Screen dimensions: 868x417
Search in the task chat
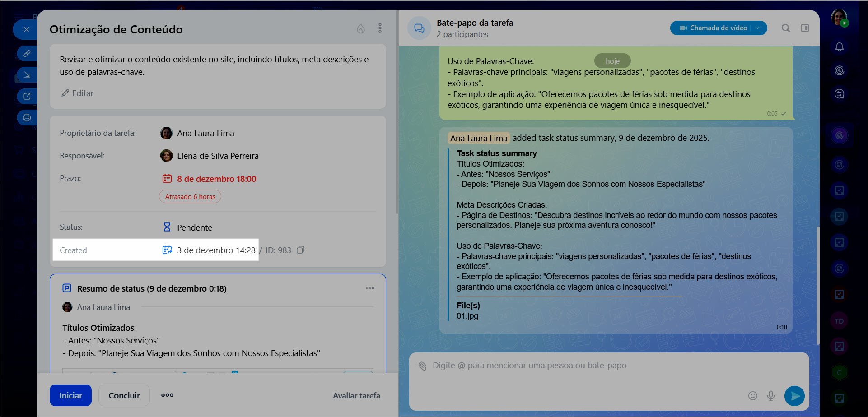[786, 28]
